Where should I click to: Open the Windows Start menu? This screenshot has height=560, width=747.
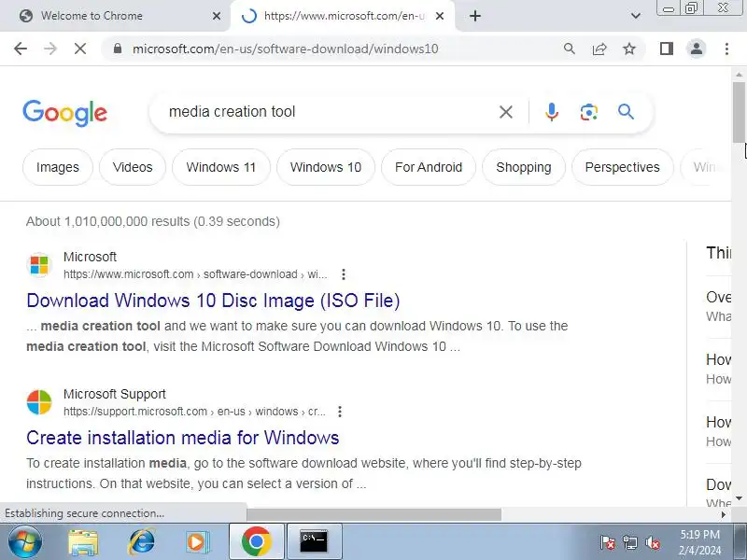tap(24, 542)
